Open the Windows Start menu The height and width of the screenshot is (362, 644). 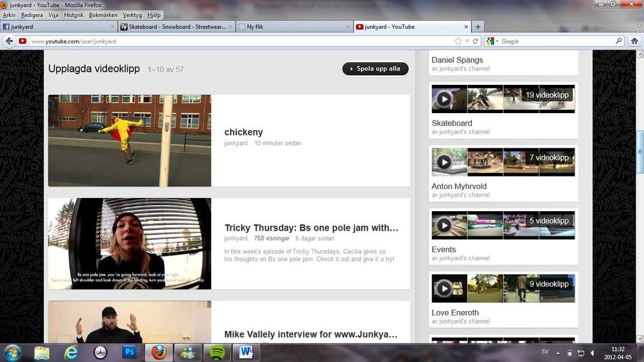(x=13, y=353)
